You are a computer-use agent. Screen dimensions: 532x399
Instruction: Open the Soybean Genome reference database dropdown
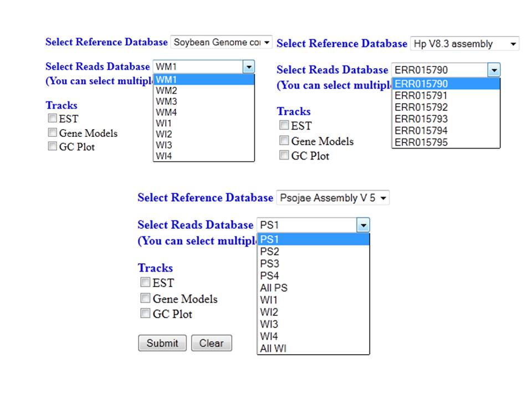click(x=221, y=42)
